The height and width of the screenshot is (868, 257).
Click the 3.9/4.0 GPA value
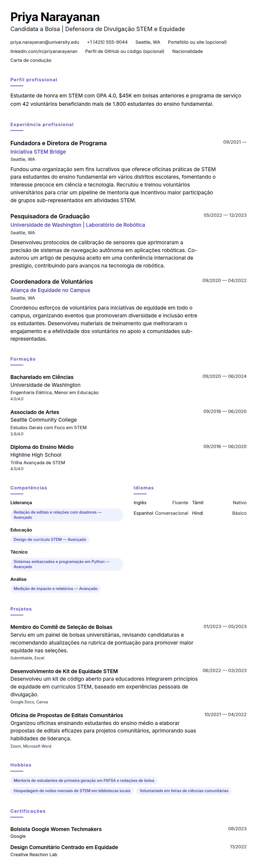click(x=17, y=434)
